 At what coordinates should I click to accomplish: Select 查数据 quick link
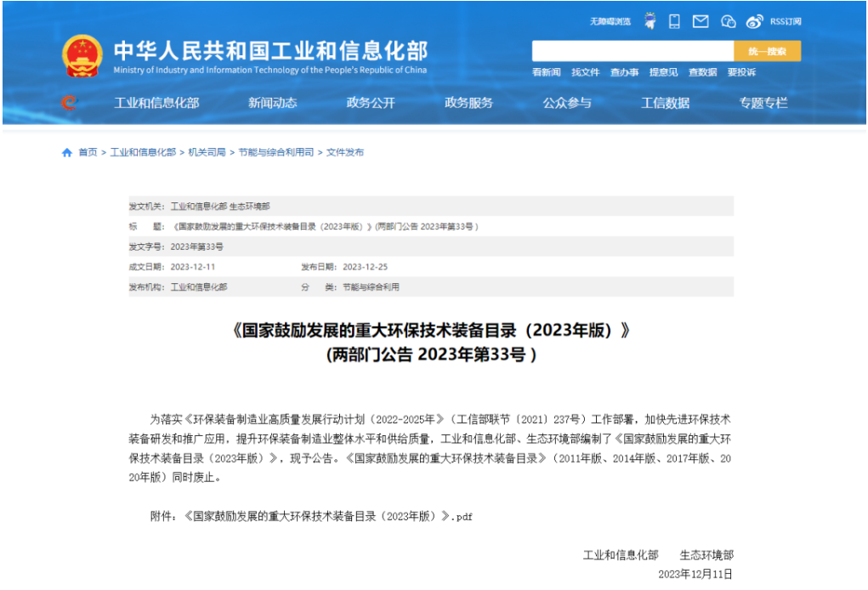pyautogui.click(x=702, y=72)
